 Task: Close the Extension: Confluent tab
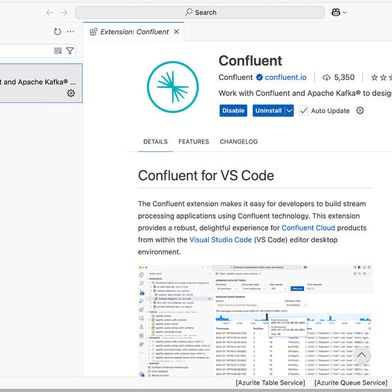pos(176,32)
